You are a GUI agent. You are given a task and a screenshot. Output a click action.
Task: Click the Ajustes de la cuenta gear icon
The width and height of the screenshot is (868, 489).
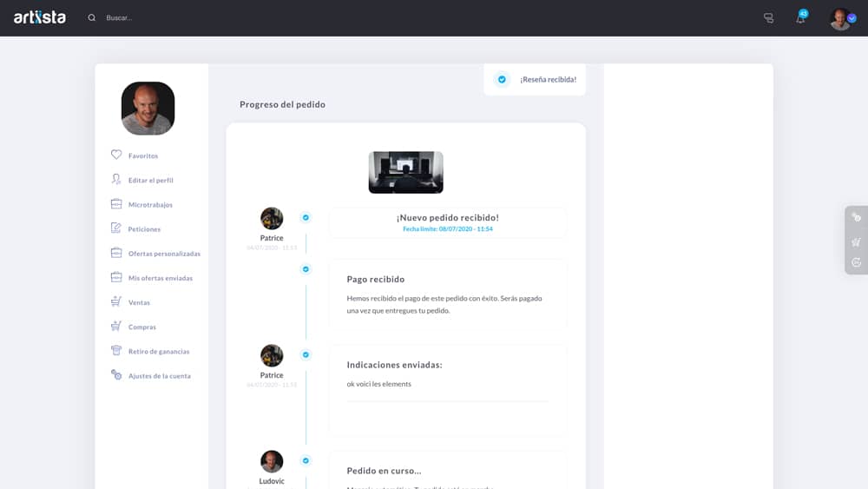click(x=116, y=375)
